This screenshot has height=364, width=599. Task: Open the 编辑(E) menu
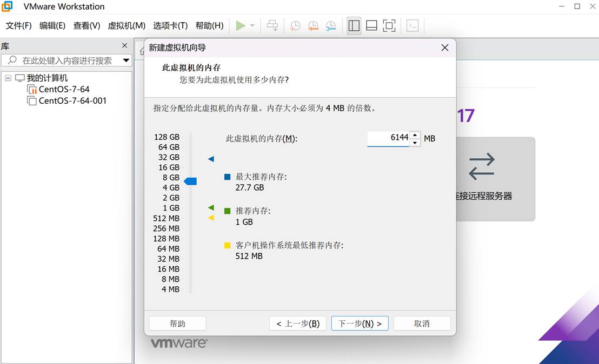coord(52,25)
